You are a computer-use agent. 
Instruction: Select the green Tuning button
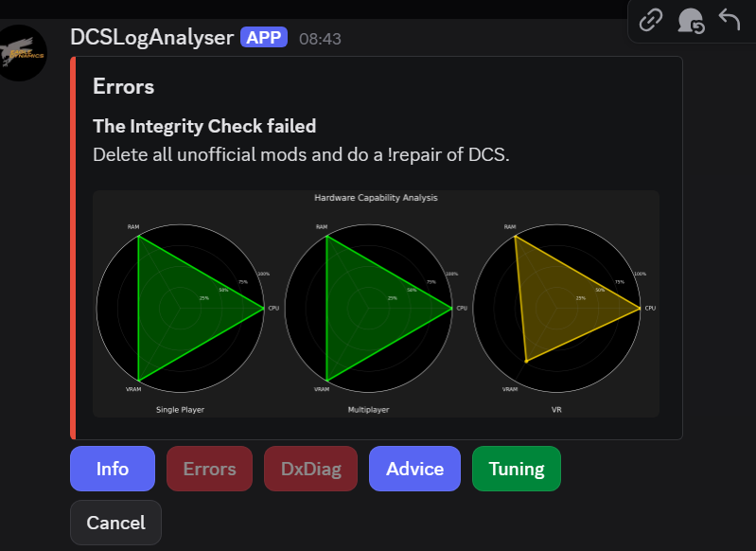tap(516, 469)
